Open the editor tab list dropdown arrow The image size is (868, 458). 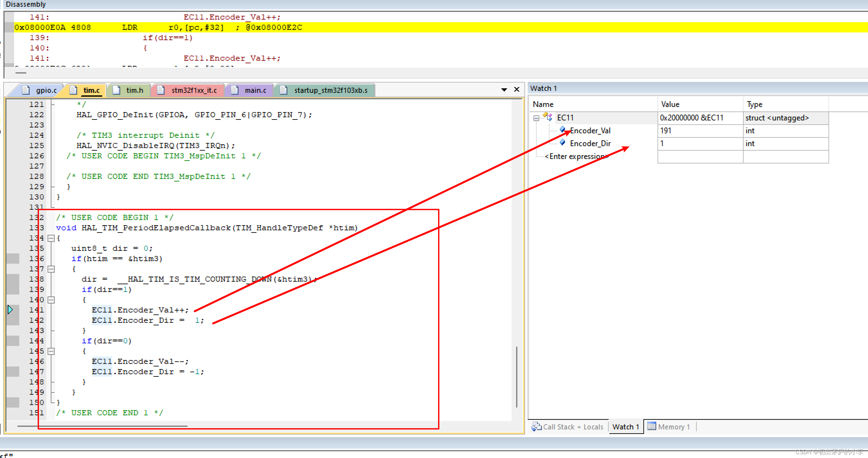[x=504, y=90]
